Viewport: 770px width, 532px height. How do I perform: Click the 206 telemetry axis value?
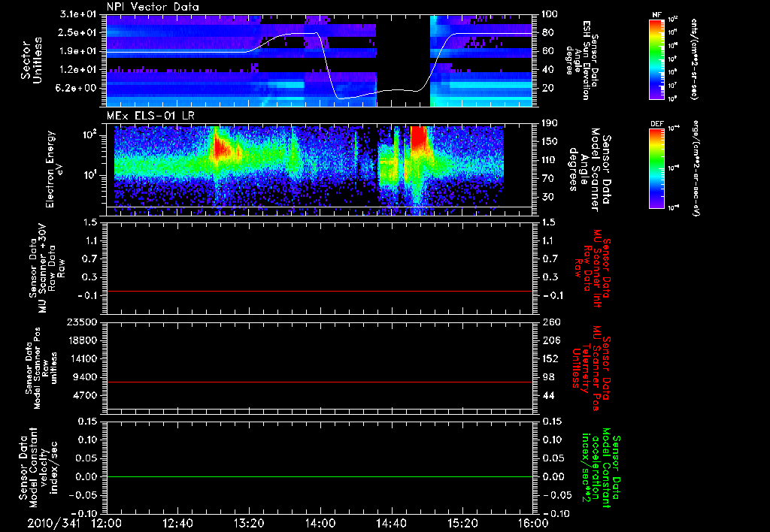pos(551,340)
